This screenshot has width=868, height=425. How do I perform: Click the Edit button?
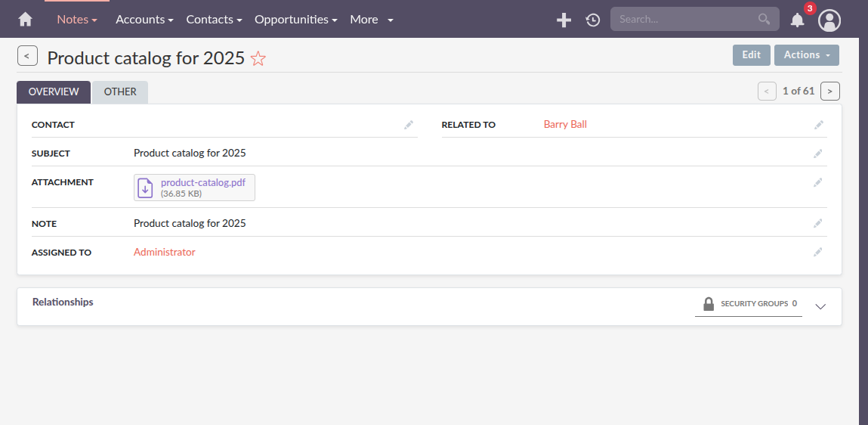click(751, 55)
